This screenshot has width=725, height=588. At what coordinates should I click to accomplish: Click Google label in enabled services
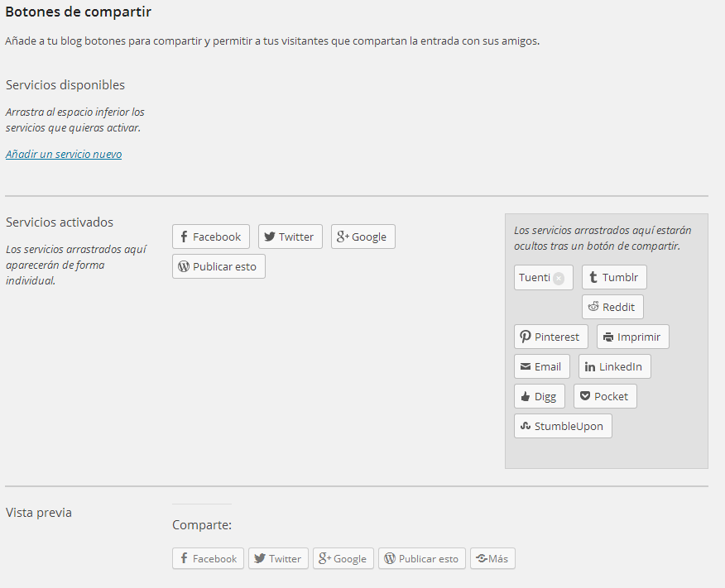pos(369,237)
